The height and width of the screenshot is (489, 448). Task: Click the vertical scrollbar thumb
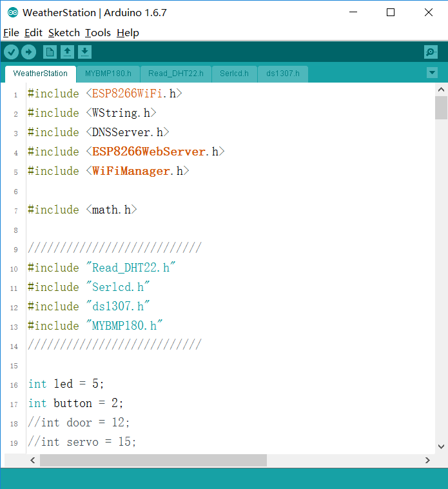coord(441,108)
